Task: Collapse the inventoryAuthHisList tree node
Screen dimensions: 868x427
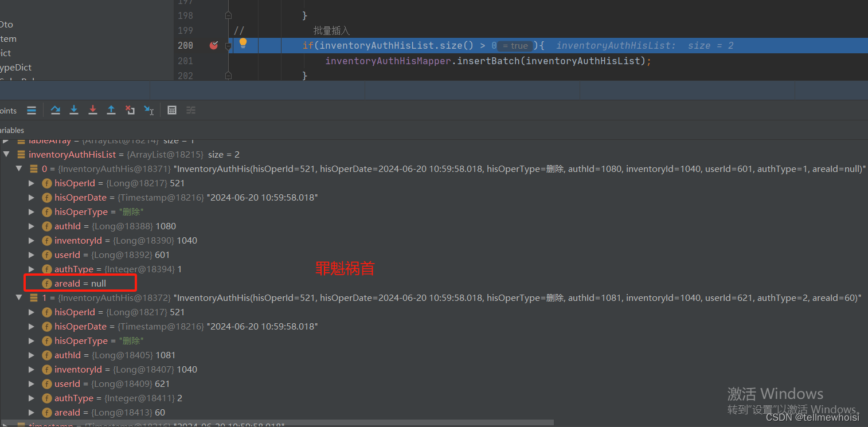Action: (x=6, y=154)
